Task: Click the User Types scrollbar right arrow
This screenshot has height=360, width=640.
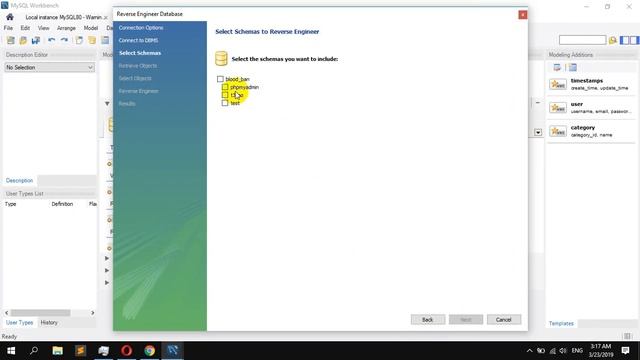Action: tap(92, 313)
